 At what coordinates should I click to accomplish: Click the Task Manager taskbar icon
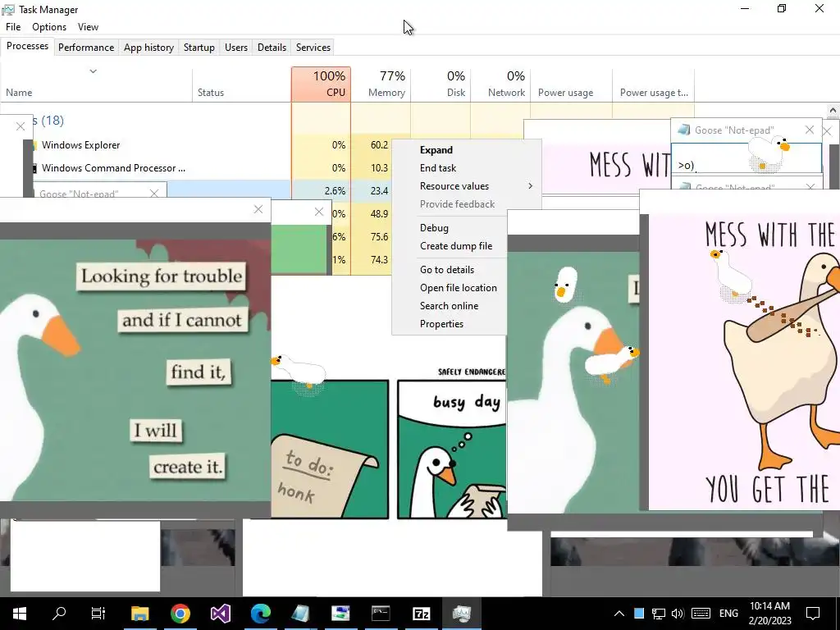coord(461,613)
